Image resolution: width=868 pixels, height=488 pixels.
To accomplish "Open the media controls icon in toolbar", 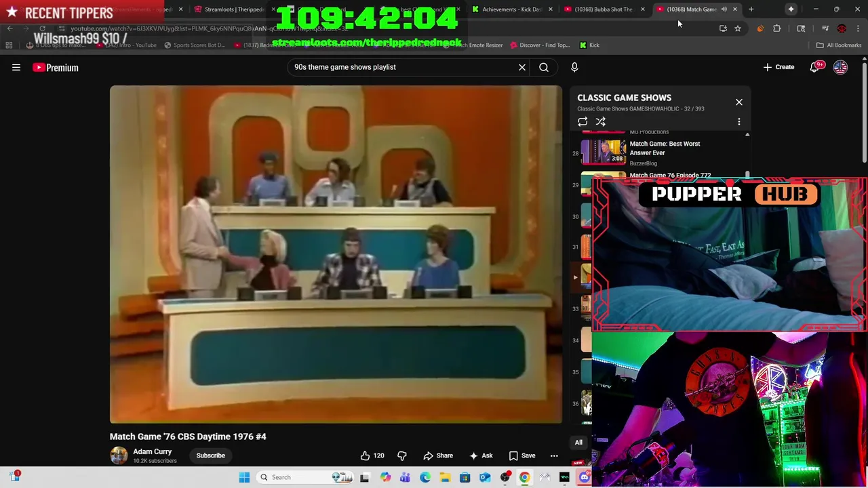I will pyautogui.click(x=825, y=28).
